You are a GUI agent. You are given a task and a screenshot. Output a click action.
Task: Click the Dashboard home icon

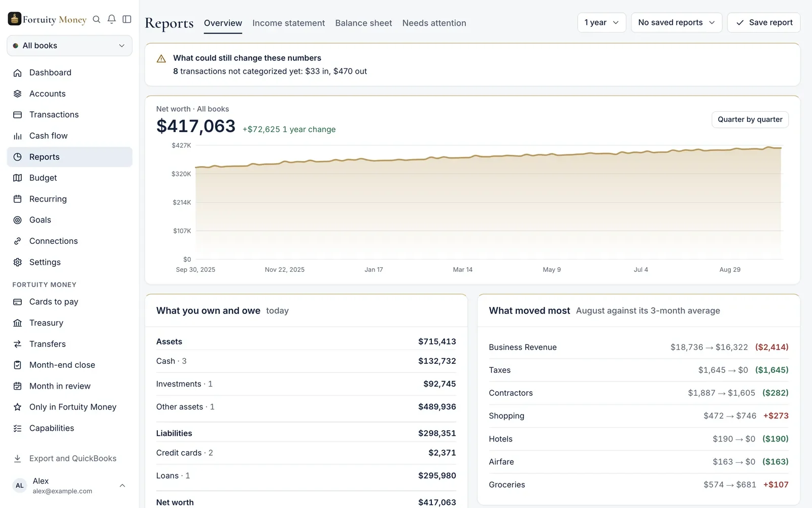pyautogui.click(x=18, y=73)
